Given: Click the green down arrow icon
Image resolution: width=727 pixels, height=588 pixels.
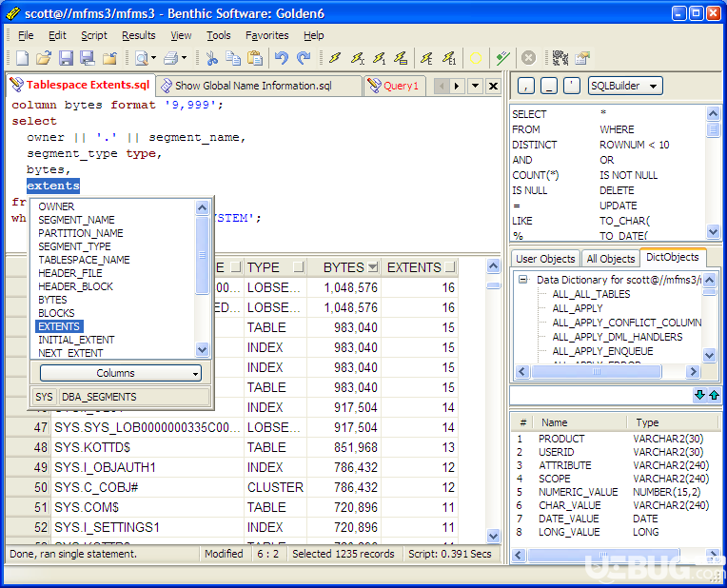Looking at the screenshot, I should pyautogui.click(x=699, y=395).
